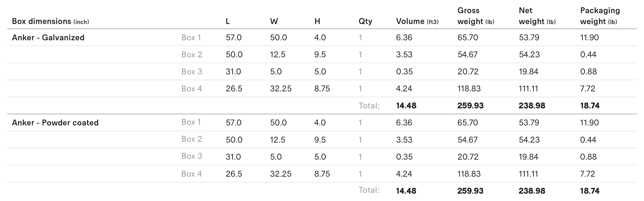Screen dimensions: 644x201
Task: Click Galvanized Box 2 gross weight 54.67
Action: pos(468,55)
